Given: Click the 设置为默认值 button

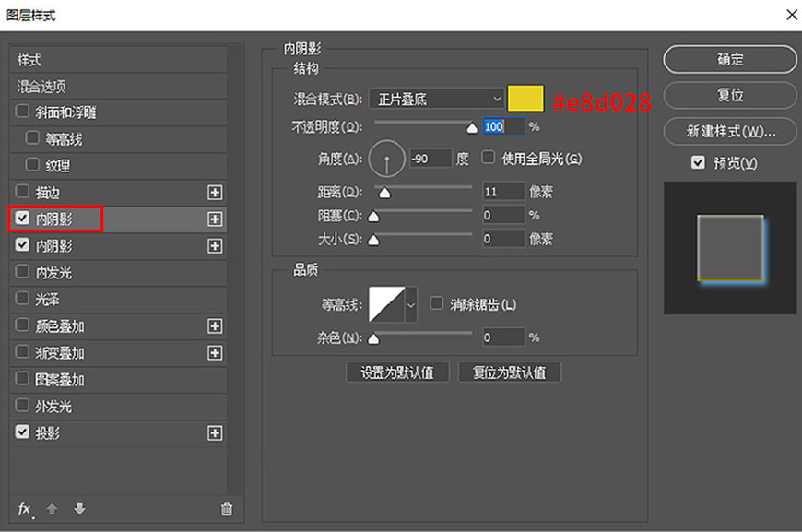Looking at the screenshot, I should click(396, 372).
